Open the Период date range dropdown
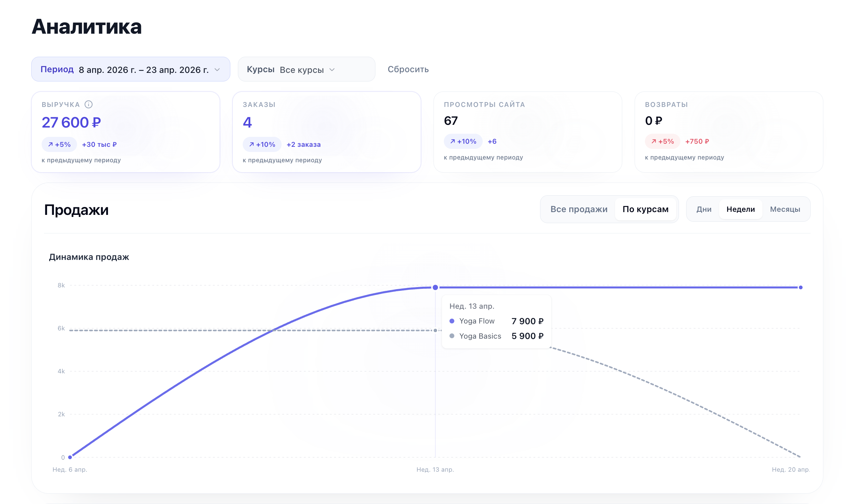 point(131,69)
